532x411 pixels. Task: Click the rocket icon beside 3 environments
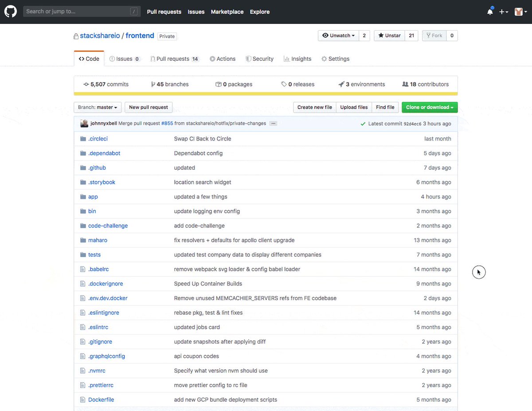(x=342, y=84)
